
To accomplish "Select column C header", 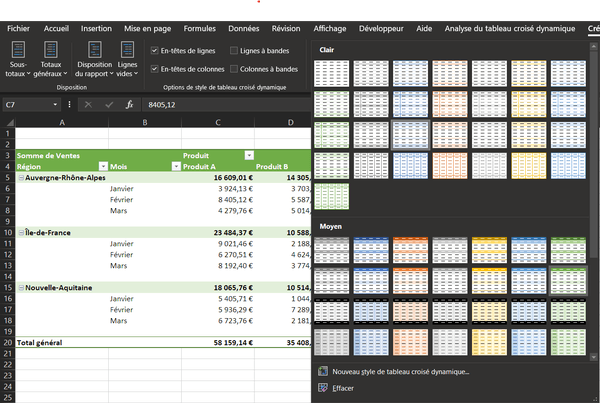I will click(218, 122).
